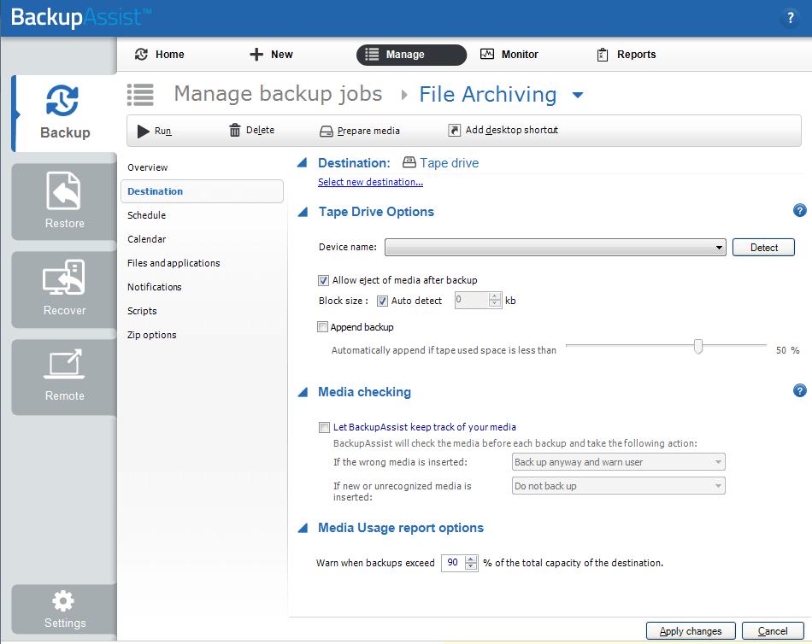Viewport: 812px width, 644px height.
Task: Enable Append backup
Action: click(x=322, y=326)
